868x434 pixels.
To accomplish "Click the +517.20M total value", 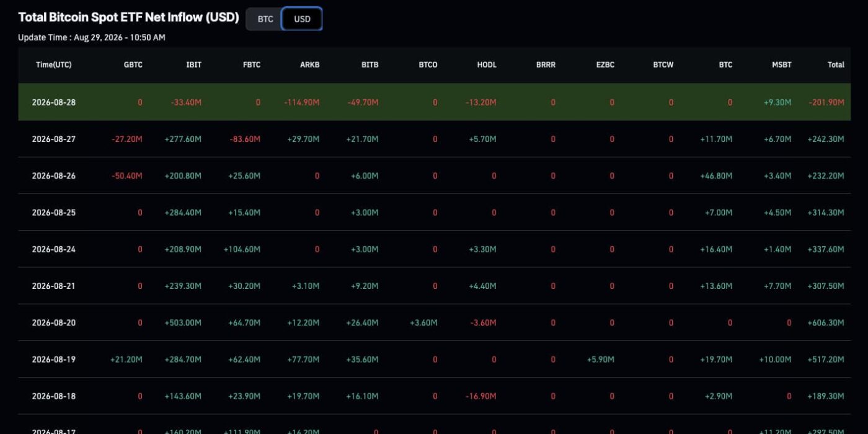I will click(826, 359).
